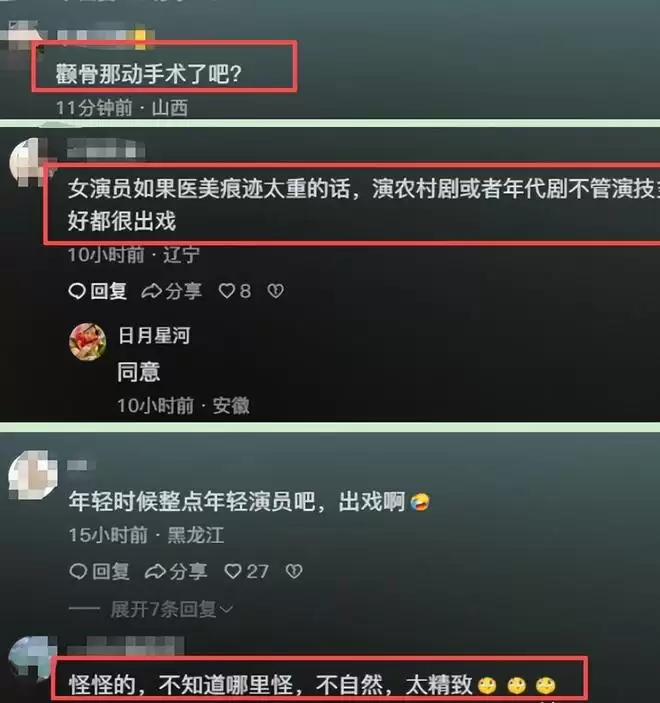Image resolution: width=660 pixels, height=703 pixels.
Task: Open the 日月星河 user avatar
Action: [87, 342]
